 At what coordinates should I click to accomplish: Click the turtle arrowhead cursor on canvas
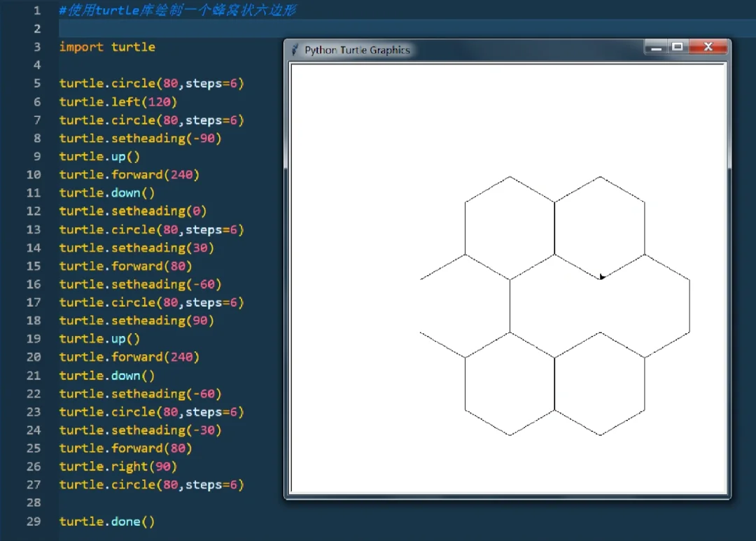click(x=602, y=277)
